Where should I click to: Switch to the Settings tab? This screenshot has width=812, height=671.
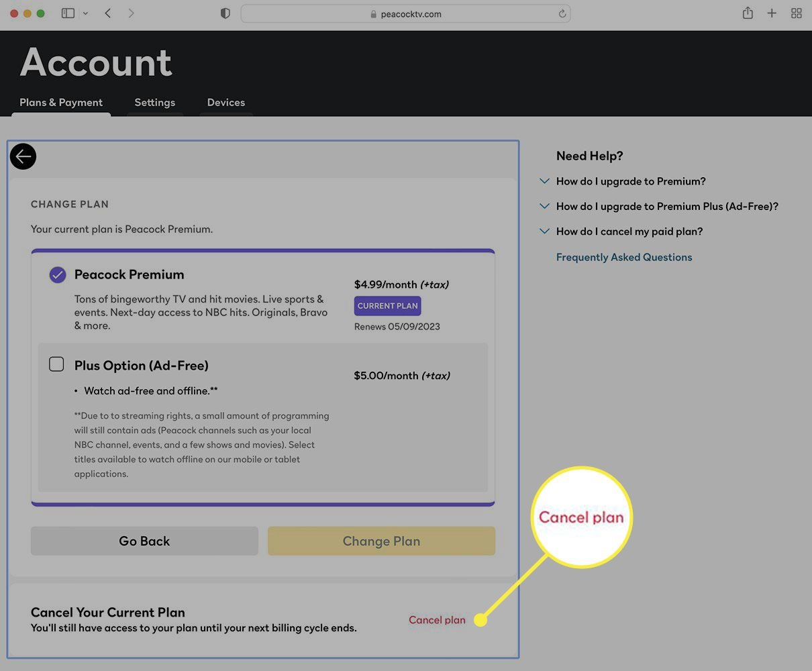(x=154, y=102)
